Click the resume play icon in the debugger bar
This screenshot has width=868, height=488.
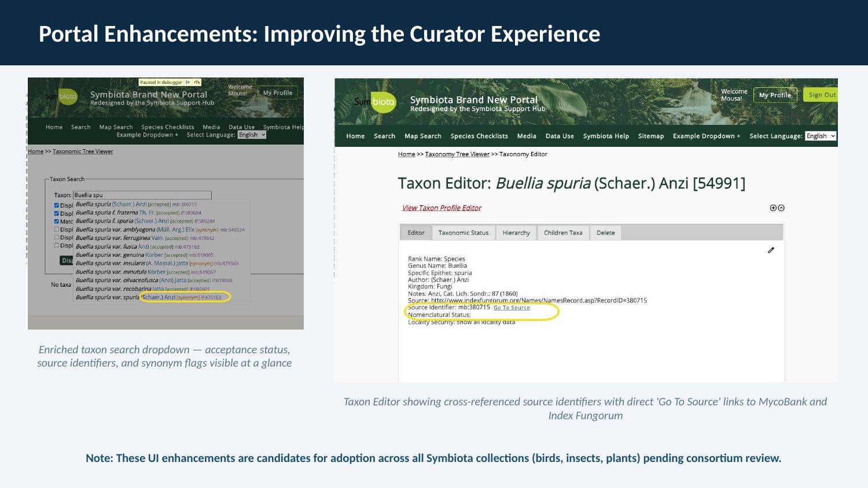187,82
